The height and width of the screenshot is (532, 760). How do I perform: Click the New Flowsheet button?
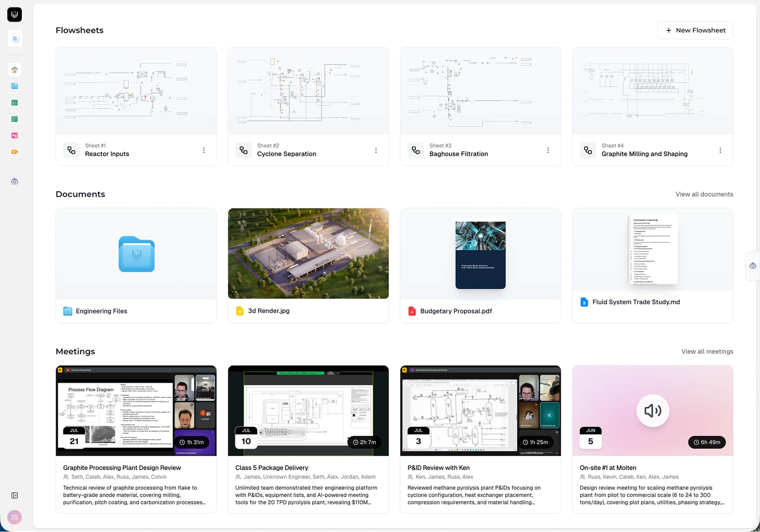pos(695,30)
